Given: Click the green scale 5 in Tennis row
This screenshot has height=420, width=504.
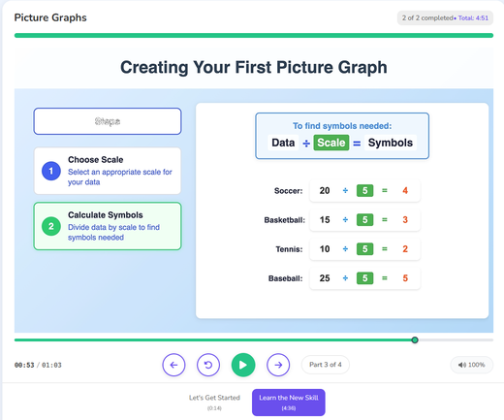Looking at the screenshot, I should [364, 248].
